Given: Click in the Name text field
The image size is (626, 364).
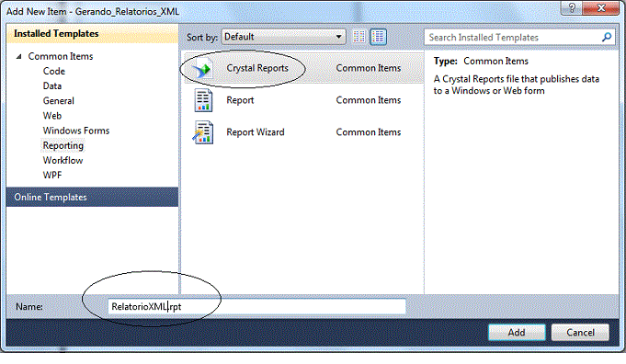Looking at the screenshot, I should 256,306.
